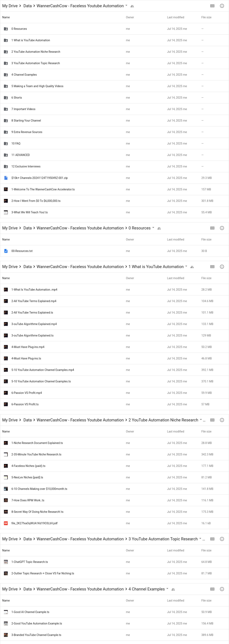The height and width of the screenshot is (644, 229).
Task: Open 2-How I Went From $0 To $6,000,000.ts
Action: pos(36,201)
